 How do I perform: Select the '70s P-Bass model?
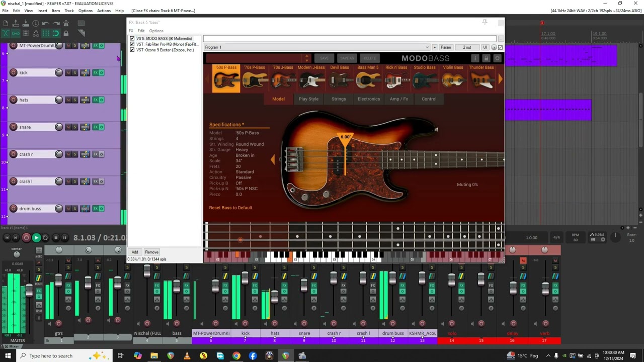pos(255,77)
